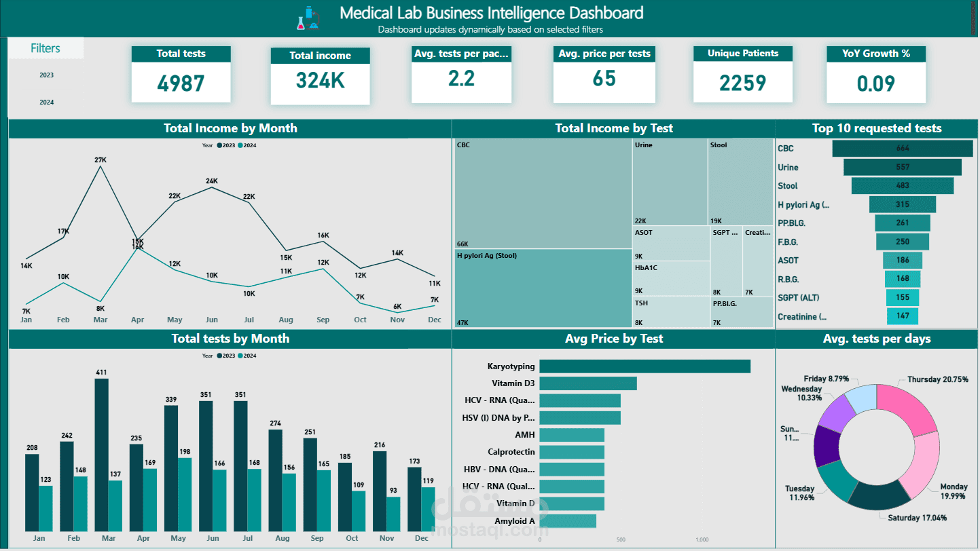Click the Karyotyping bar in Avg Price by Test
The width and height of the screenshot is (980, 551).
[x=644, y=366]
